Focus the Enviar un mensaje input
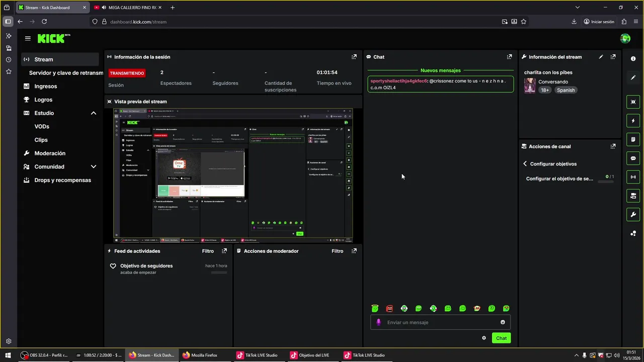Viewport: 644px width, 362px height. click(440, 322)
